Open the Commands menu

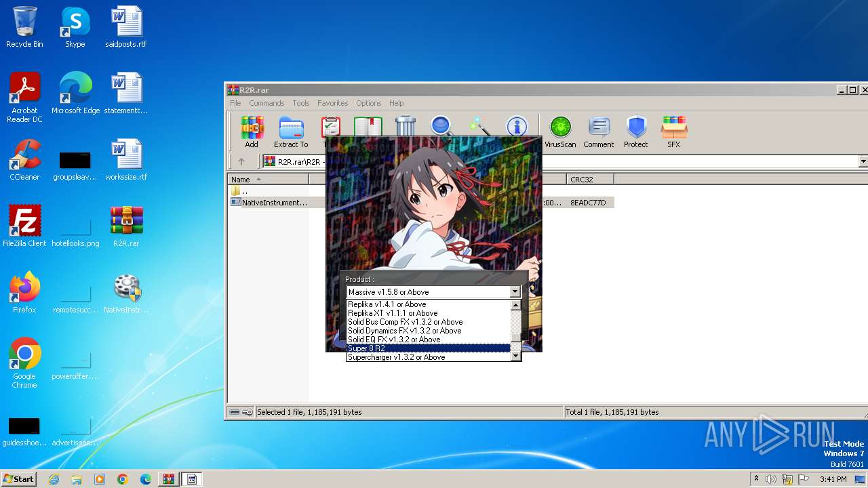[x=267, y=103]
